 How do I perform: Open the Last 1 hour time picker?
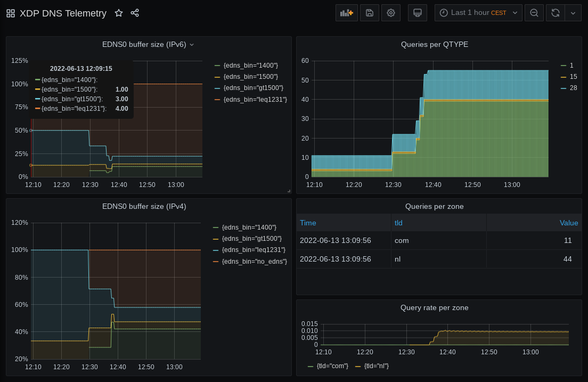[478, 13]
